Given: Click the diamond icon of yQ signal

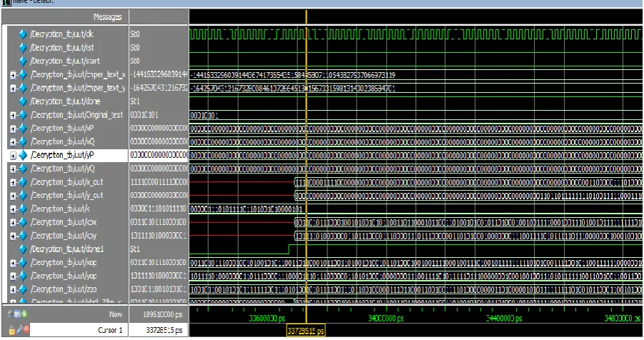Looking at the screenshot, I should (23, 169).
